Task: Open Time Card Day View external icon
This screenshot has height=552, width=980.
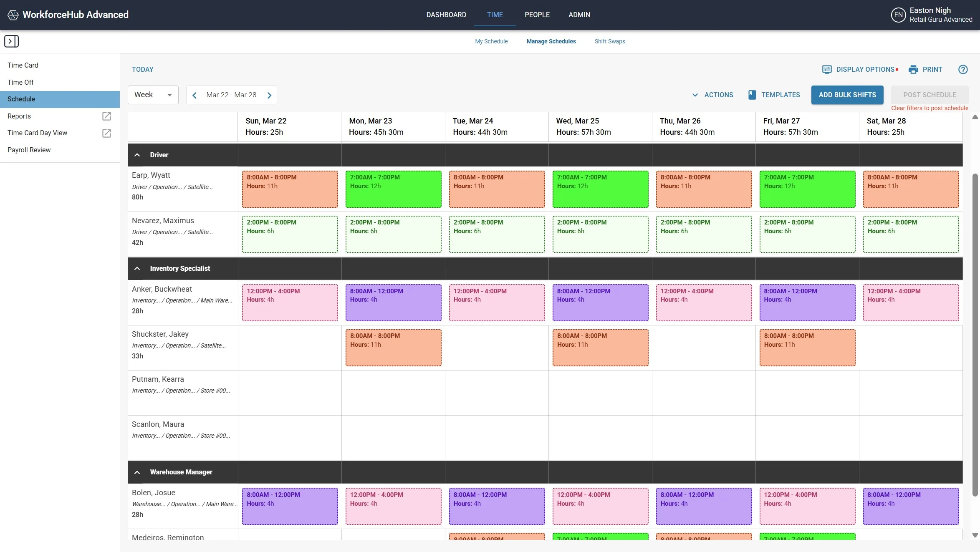Action: tap(106, 133)
